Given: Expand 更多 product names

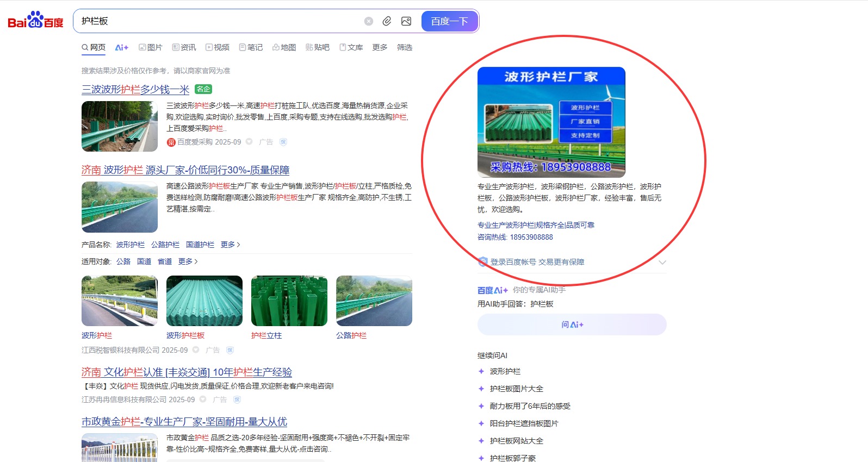Looking at the screenshot, I should click(230, 245).
